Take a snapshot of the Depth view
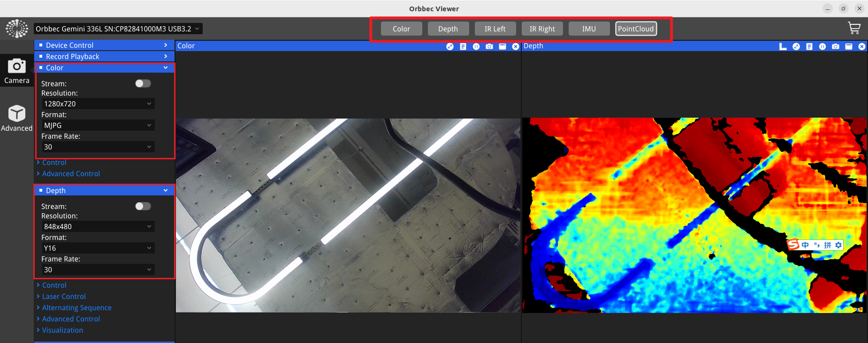The height and width of the screenshot is (343, 868). (836, 46)
